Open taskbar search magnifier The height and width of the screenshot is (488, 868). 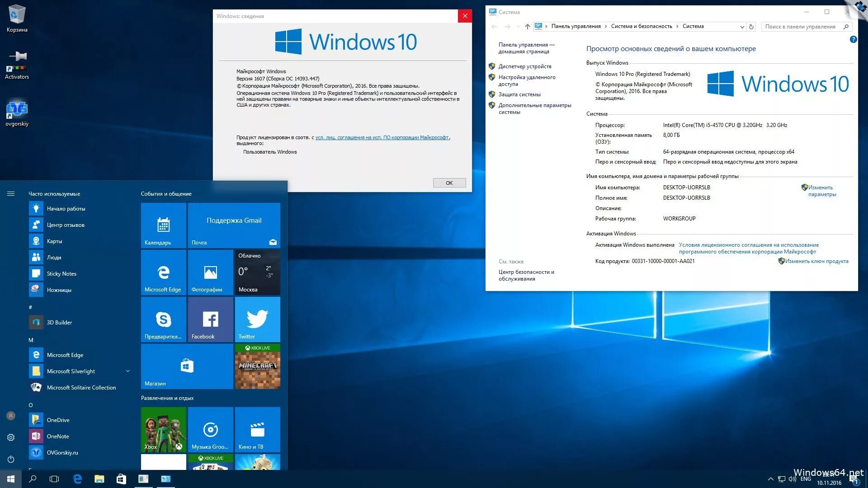click(33, 479)
